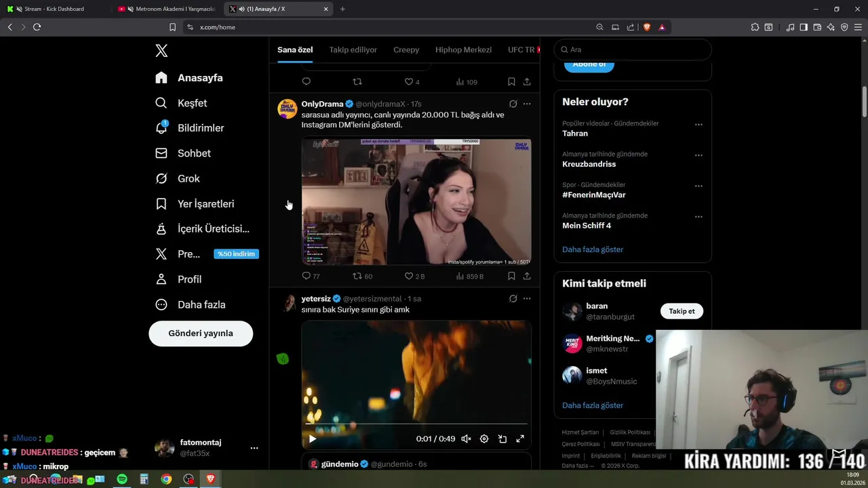Open options for Kreuzbandriss trend
The height and width of the screenshot is (488, 868).
[x=698, y=155]
